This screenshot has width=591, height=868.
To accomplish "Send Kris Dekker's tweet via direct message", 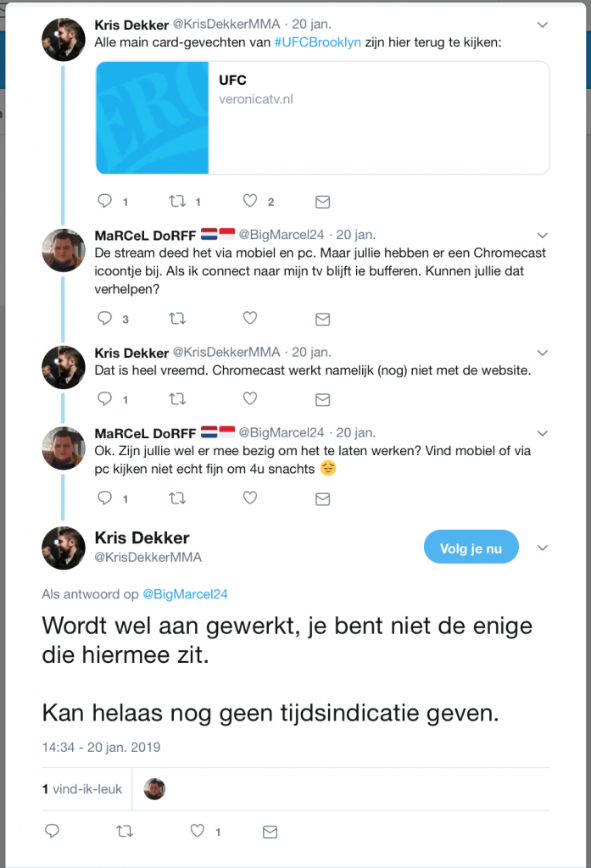I will (322, 201).
